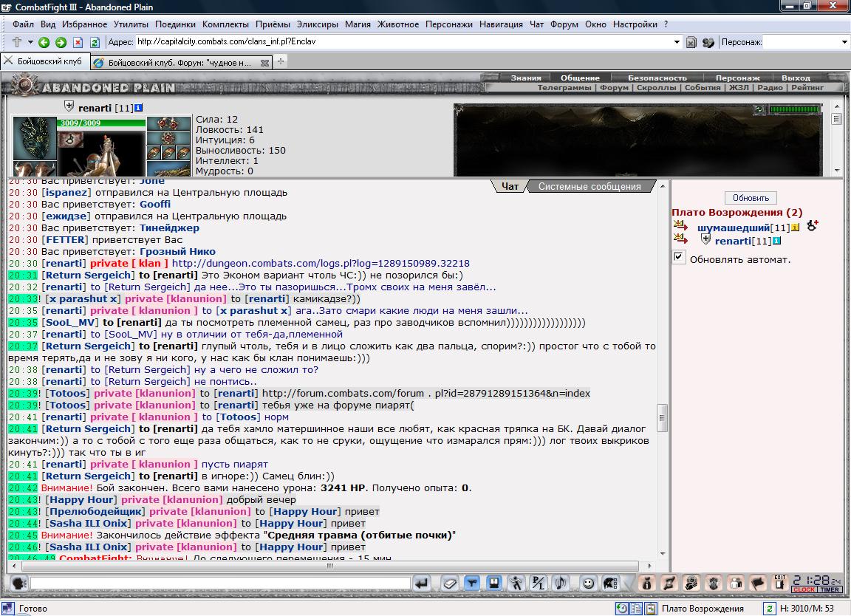Click injury icon right of шумашедший
851x616 pixels.
pos(812,225)
